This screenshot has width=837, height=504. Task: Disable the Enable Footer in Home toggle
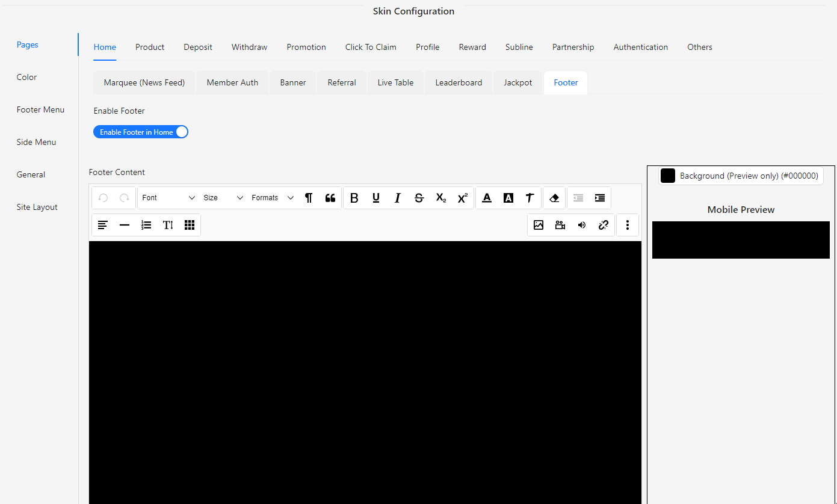[x=140, y=132]
